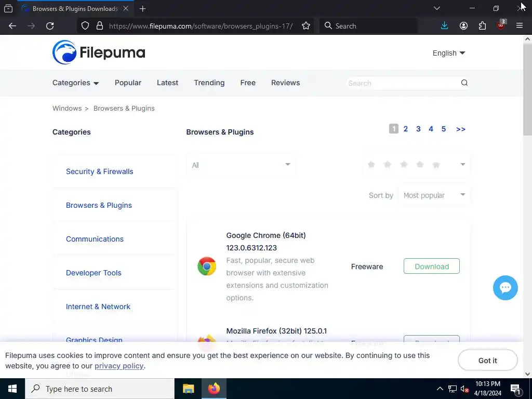
Task: Go to the Latest menu item
Action: [x=167, y=83]
